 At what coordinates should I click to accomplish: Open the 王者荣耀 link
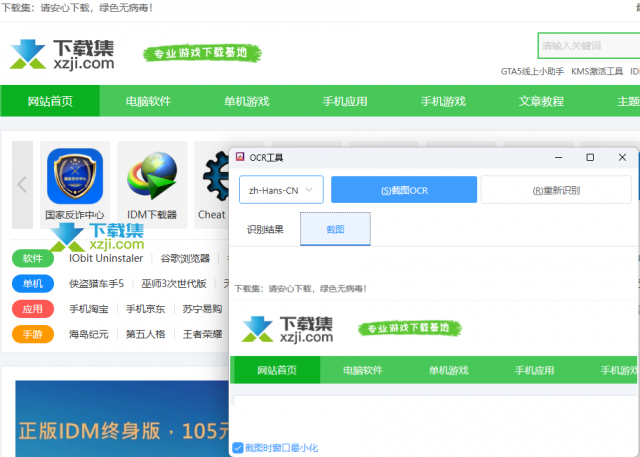point(202,335)
